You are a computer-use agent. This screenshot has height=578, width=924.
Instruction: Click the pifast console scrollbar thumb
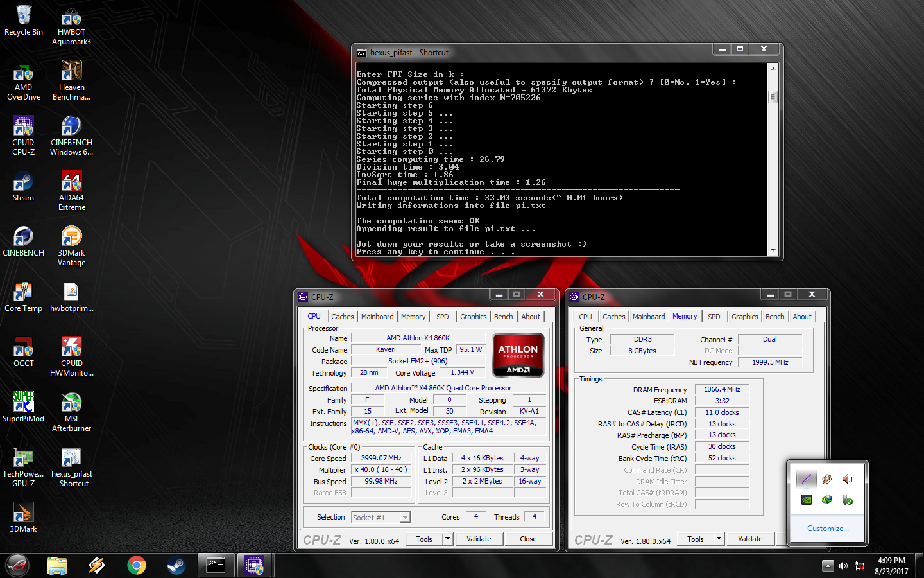(x=773, y=97)
